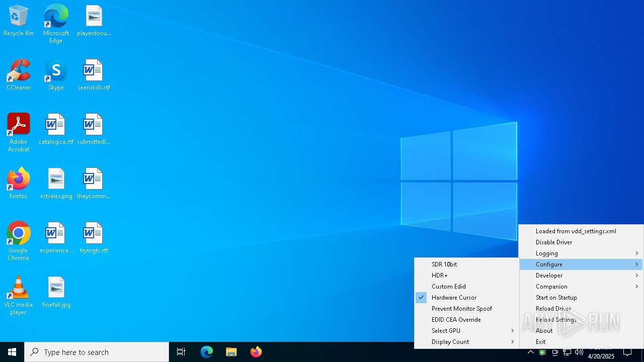The height and width of the screenshot is (362, 644).
Task: Expand the Companion submenu
Action: click(x=581, y=287)
